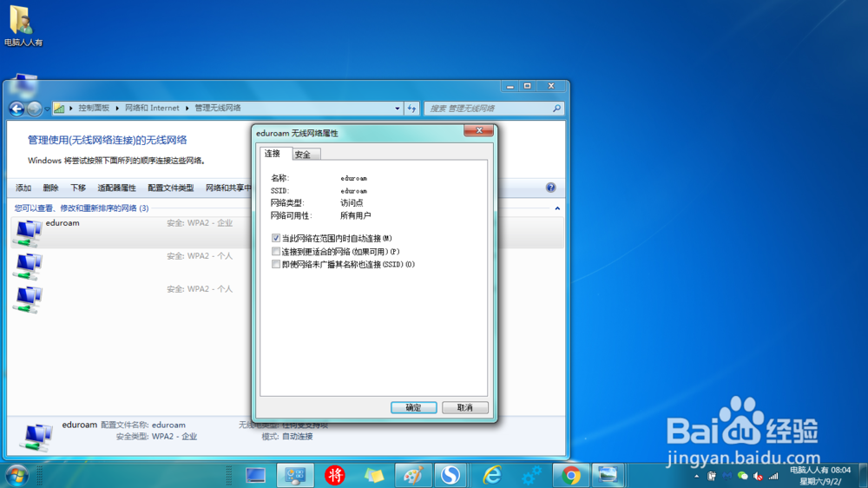Open the Sogou browser taskbar icon
The width and height of the screenshot is (868, 488).
pyautogui.click(x=450, y=475)
